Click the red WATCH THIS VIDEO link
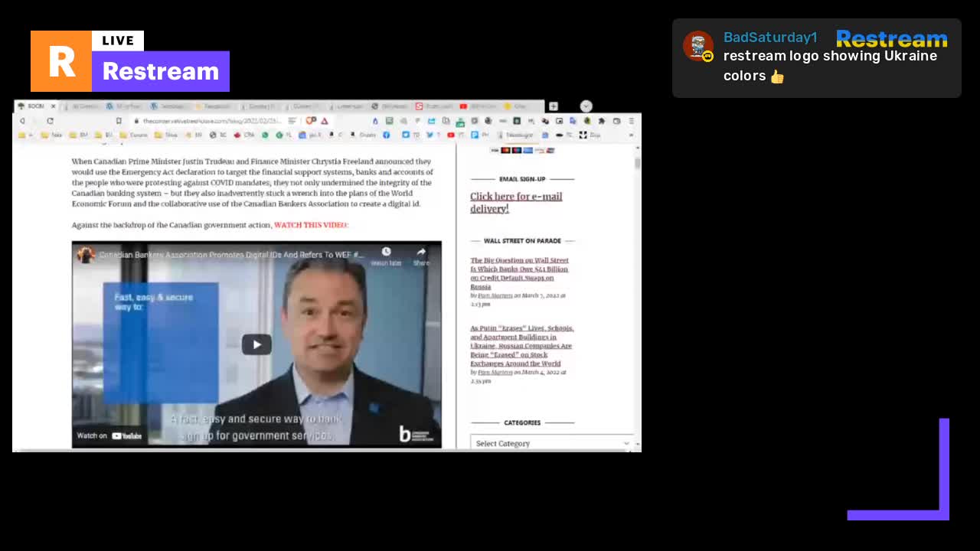Image resolution: width=980 pixels, height=551 pixels. (311, 225)
